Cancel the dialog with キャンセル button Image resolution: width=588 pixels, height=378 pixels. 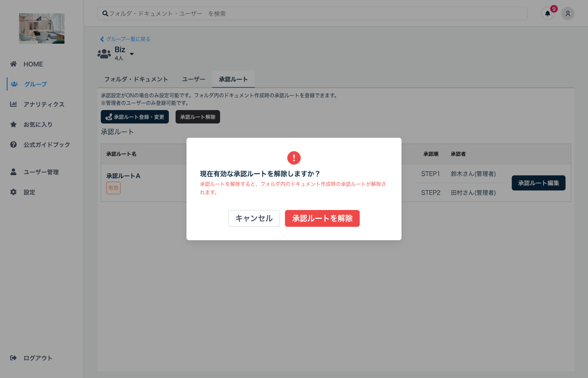254,218
